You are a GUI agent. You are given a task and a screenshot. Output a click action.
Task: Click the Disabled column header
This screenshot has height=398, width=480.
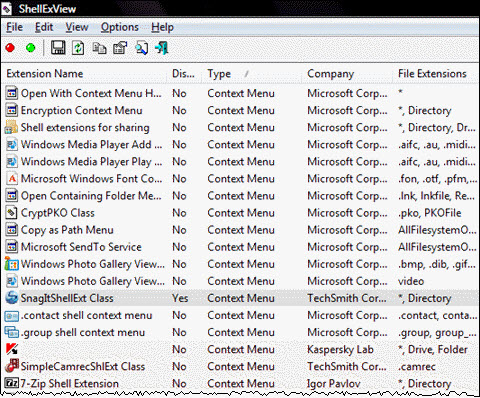coord(184,74)
